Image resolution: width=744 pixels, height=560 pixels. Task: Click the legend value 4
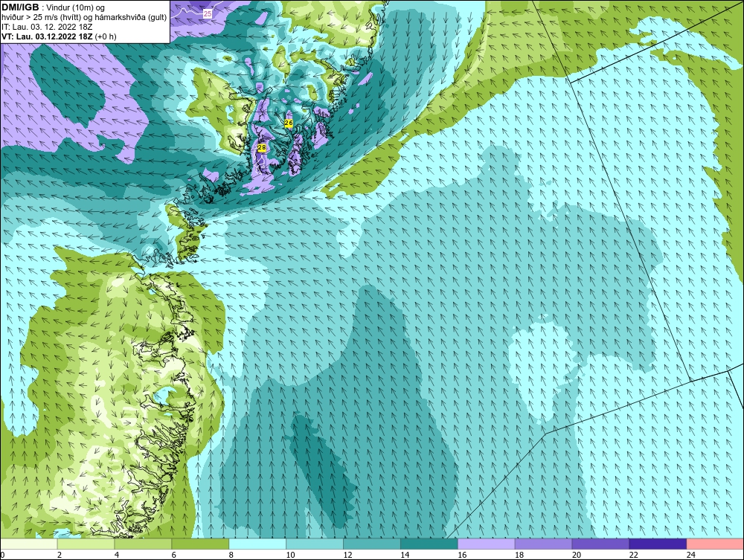point(117,555)
